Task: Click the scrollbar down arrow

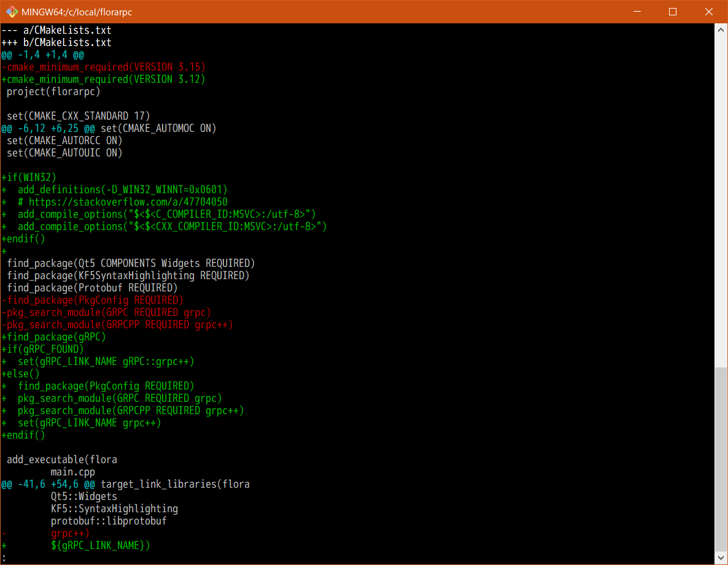Action: click(x=721, y=558)
